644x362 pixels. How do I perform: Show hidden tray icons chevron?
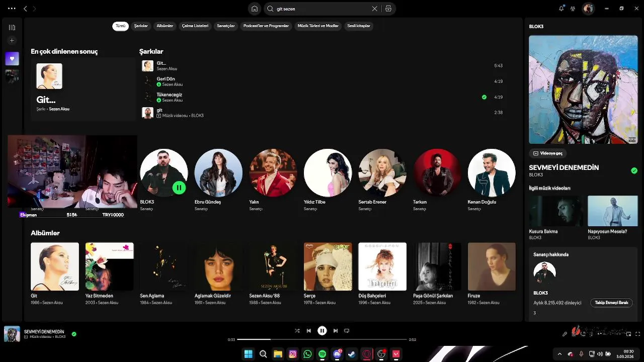559,354
